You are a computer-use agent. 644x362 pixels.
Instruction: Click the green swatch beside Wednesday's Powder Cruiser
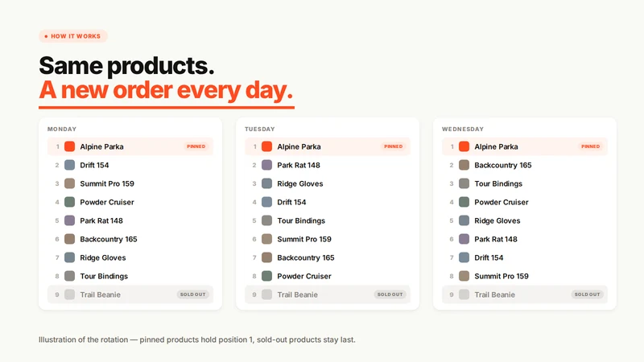click(x=464, y=202)
